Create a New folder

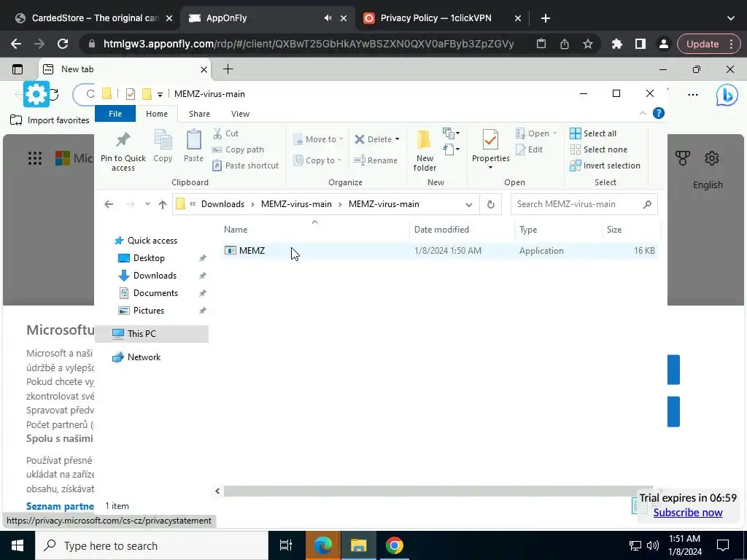point(425,149)
